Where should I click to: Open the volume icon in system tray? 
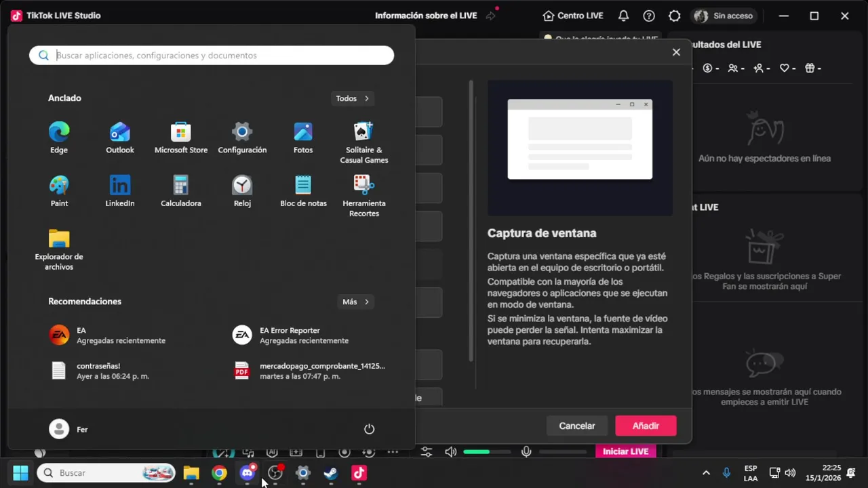coord(790,472)
